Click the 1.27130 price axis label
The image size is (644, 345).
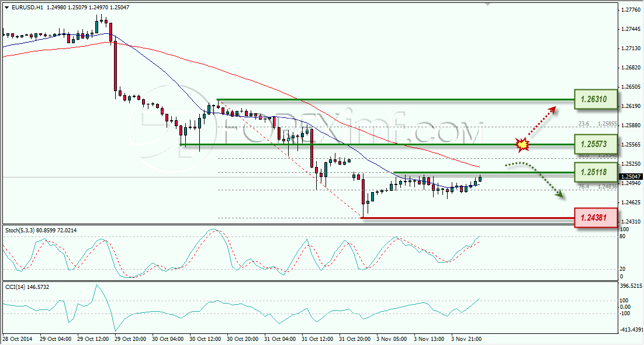click(631, 48)
